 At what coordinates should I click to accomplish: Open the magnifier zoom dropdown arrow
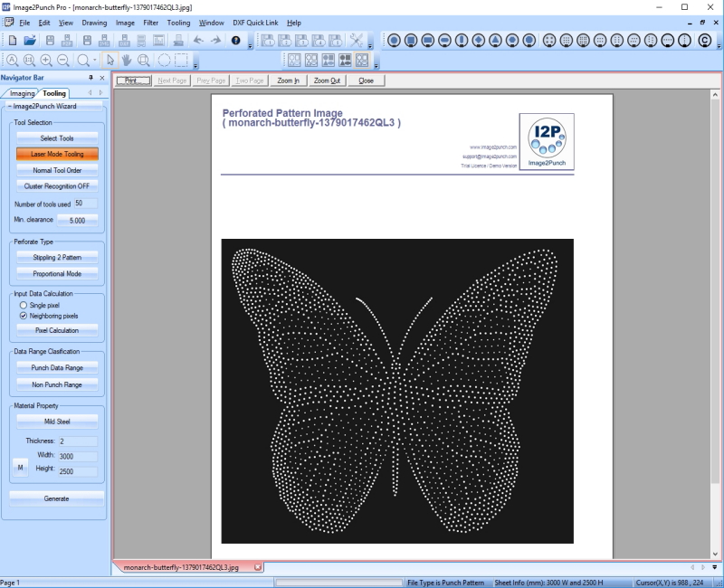tap(95, 61)
